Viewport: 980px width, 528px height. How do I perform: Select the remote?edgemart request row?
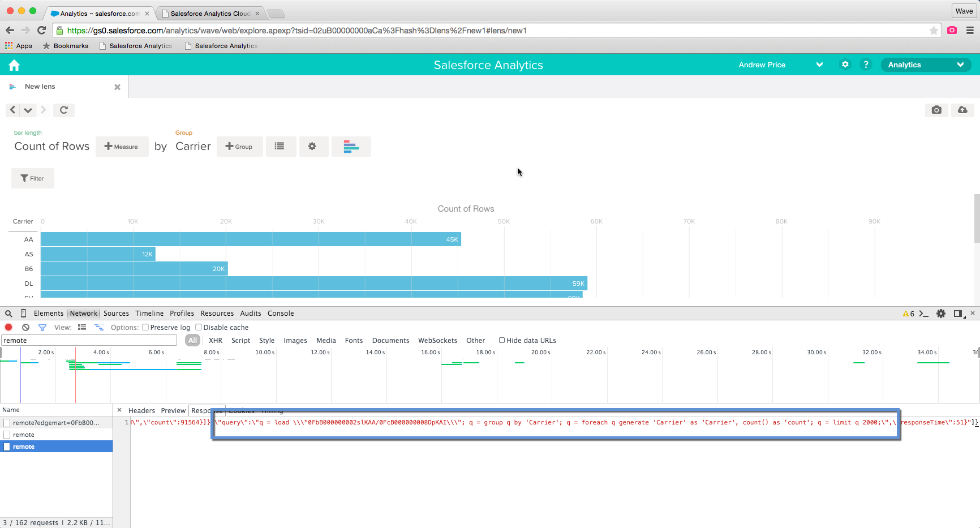tap(56, 423)
